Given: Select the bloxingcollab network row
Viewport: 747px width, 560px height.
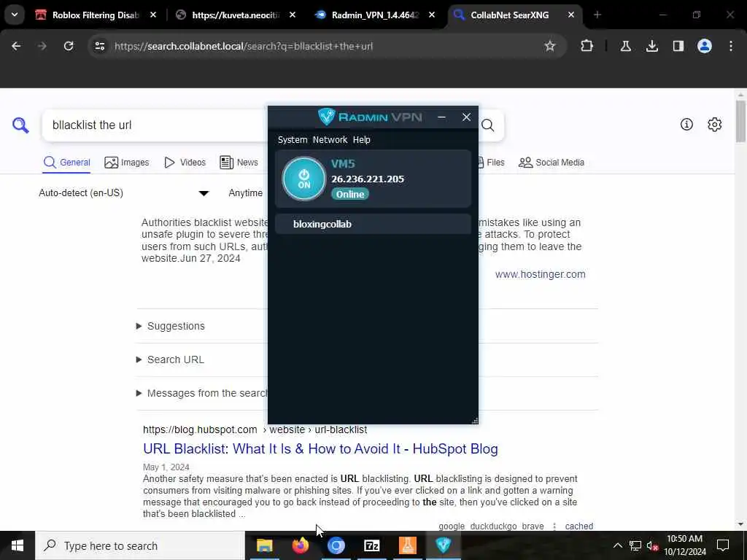Looking at the screenshot, I should click(373, 224).
